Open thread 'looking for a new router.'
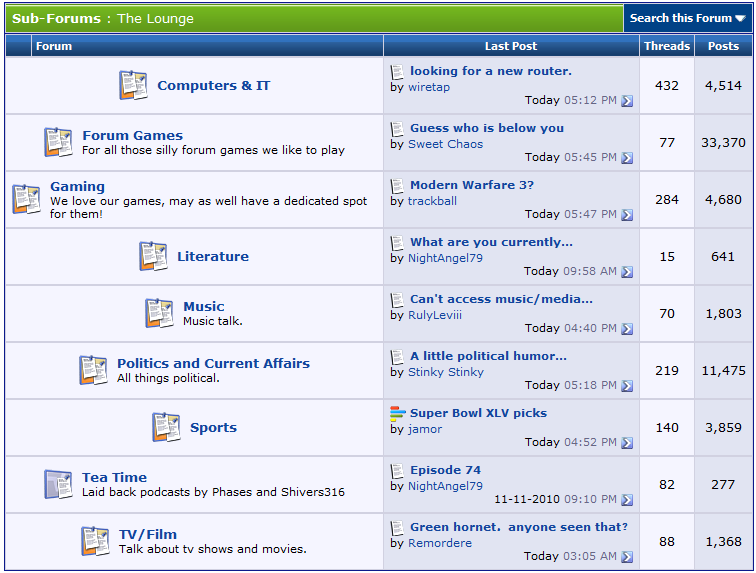This screenshot has width=756, height=573. [491, 71]
